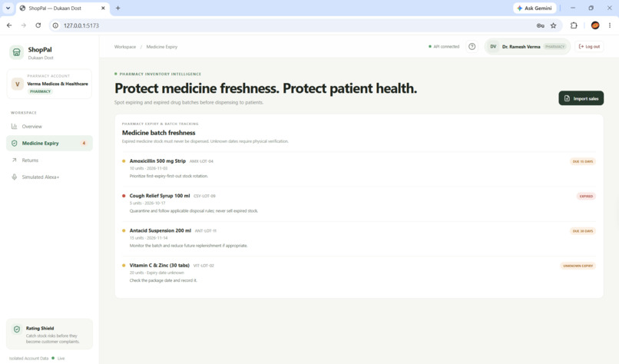Viewport: 619px width, 364px height.
Task: Open password manager key icon
Action: (541, 25)
